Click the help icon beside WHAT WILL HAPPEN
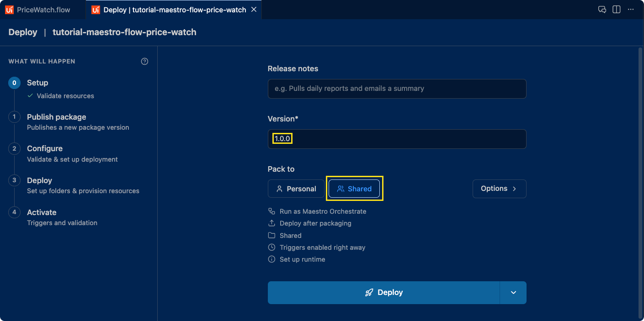 click(x=144, y=61)
